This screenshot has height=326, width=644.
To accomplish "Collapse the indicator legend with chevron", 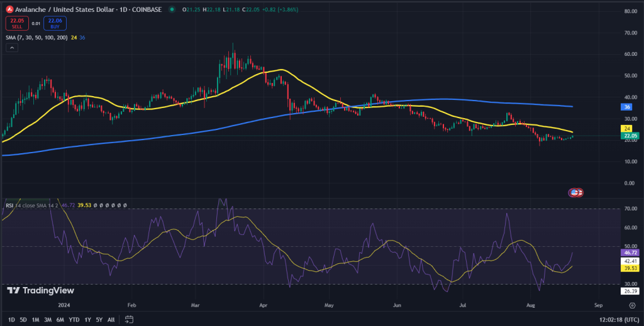I will pyautogui.click(x=12, y=48).
